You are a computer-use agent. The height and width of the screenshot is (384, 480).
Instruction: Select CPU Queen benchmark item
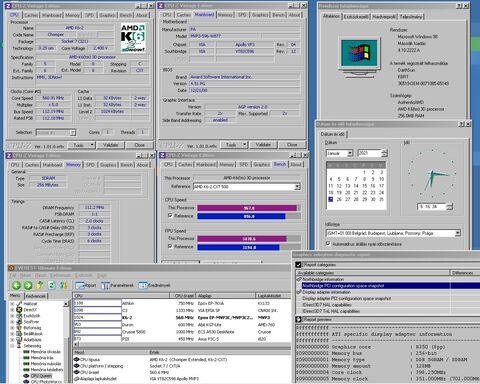coord(41,376)
